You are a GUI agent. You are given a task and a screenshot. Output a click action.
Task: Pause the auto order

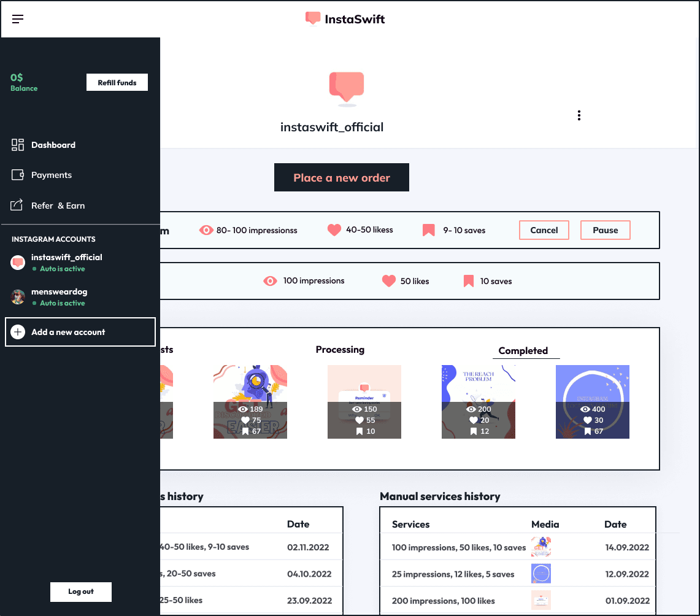tap(606, 230)
